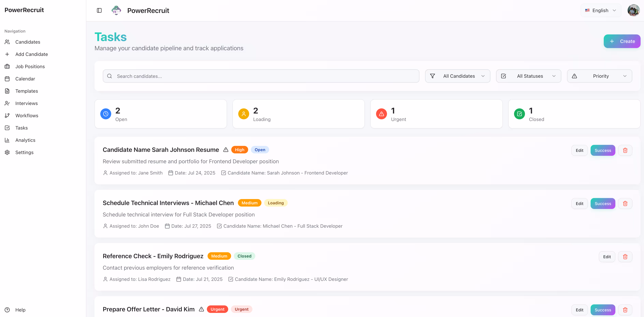Image resolution: width=644 pixels, height=317 pixels.
Task: Click the blue Open clock icon
Action: pos(106,114)
